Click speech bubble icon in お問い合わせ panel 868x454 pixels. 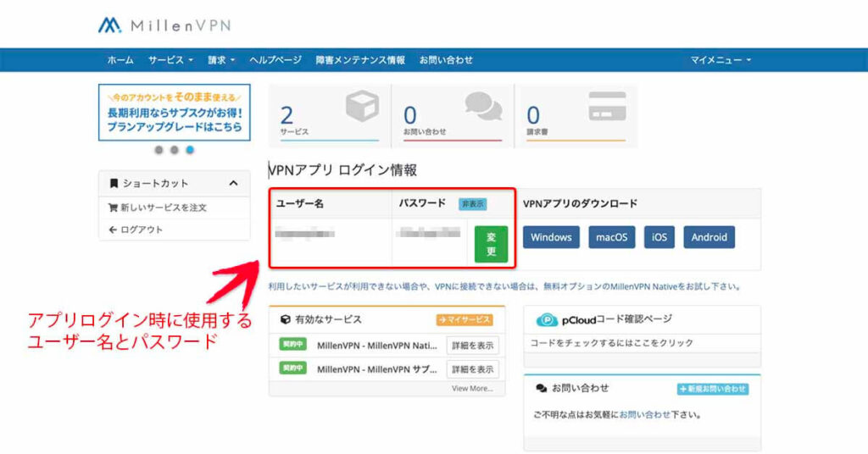tap(541, 389)
